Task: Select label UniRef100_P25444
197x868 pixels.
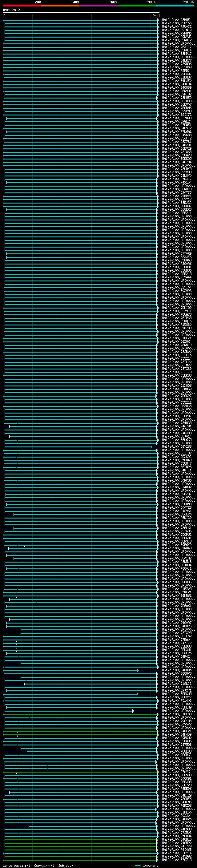Action: pos(176,277)
